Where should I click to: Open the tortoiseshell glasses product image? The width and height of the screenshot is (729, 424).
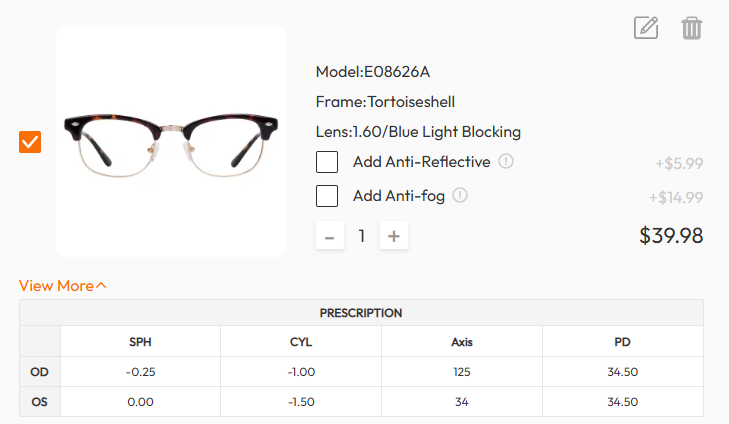[171, 142]
